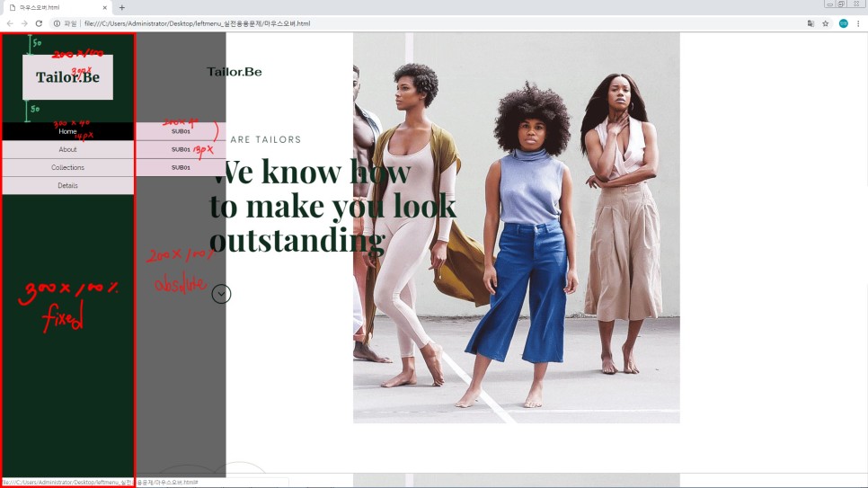
Task: Click the browser back arrow
Action: click(x=10, y=23)
